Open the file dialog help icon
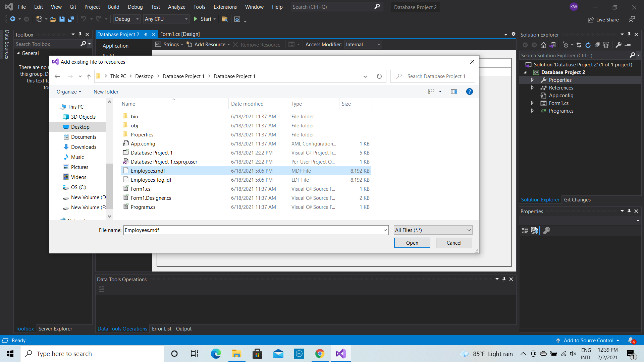 [470, 92]
